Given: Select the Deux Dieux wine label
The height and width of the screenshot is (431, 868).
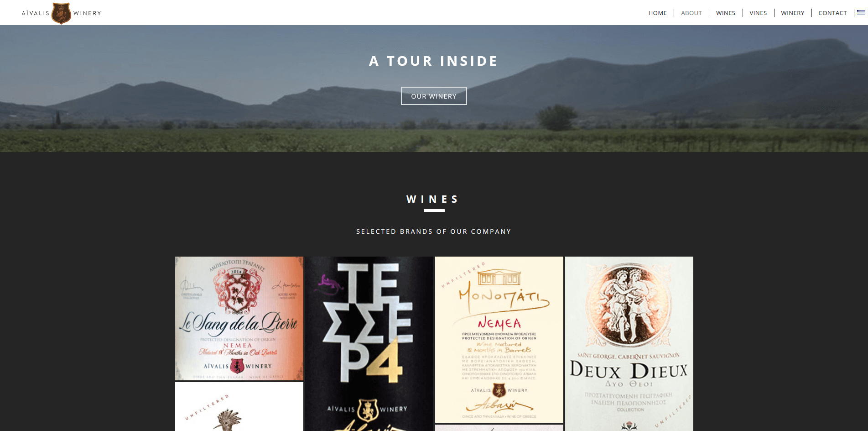Looking at the screenshot, I should (629, 344).
